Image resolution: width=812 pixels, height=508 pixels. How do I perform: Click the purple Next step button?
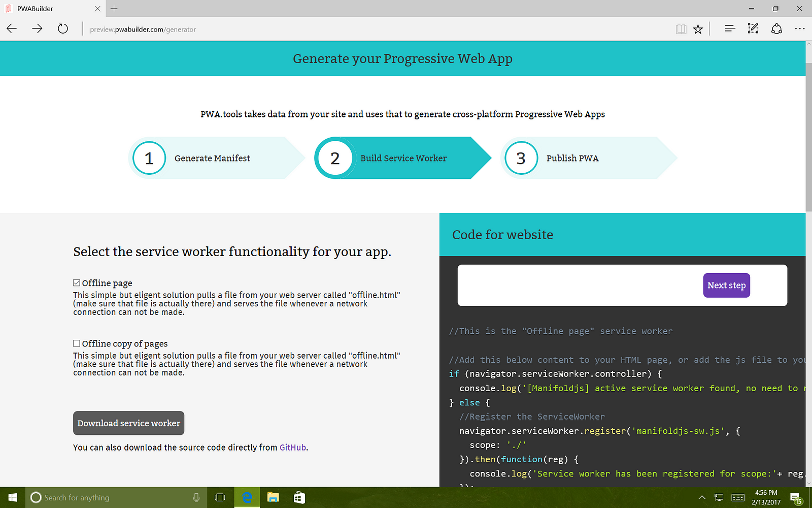726,285
